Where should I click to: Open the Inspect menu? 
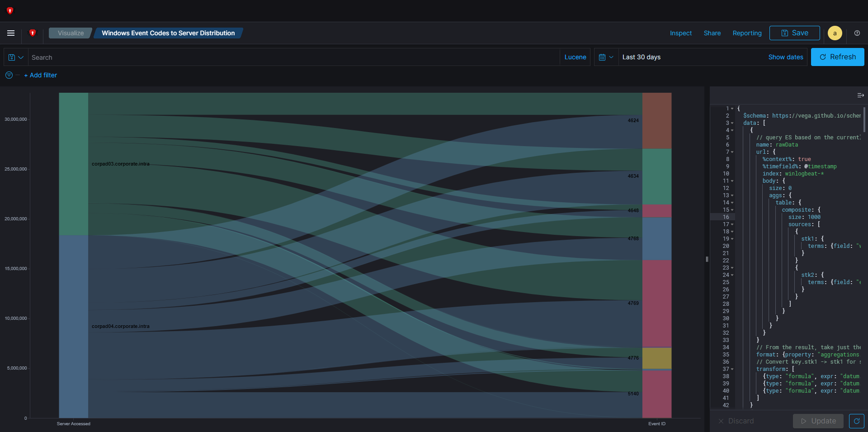680,33
